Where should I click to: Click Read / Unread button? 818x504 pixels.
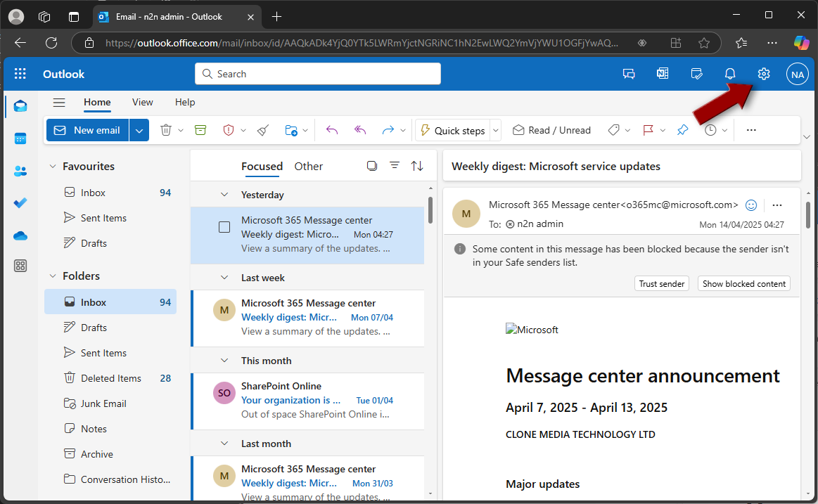551,130
